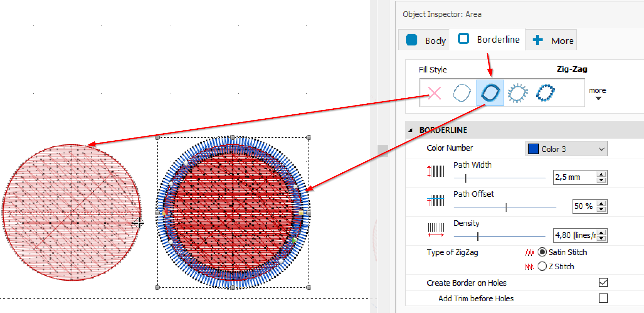This screenshot has width=644, height=313.
Task: Decrease Path Width with down stepper
Action: click(x=601, y=180)
